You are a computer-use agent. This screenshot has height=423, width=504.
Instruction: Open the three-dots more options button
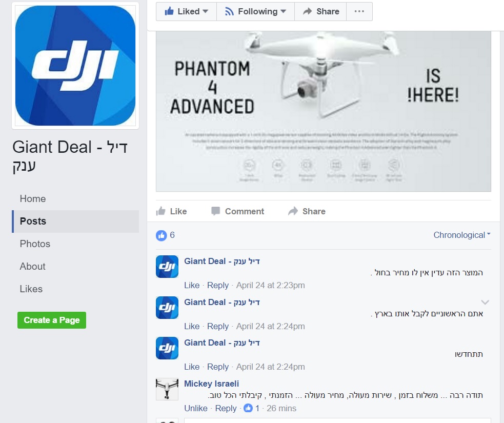coord(359,12)
